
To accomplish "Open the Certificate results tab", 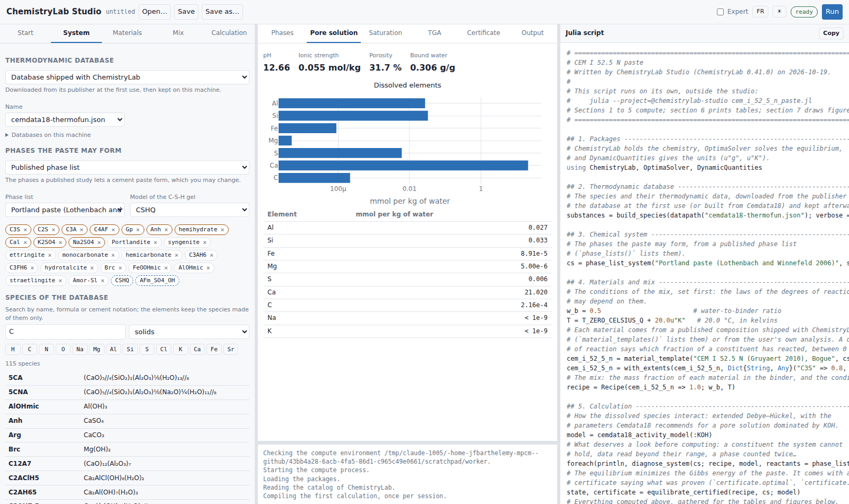I will pyautogui.click(x=483, y=33).
